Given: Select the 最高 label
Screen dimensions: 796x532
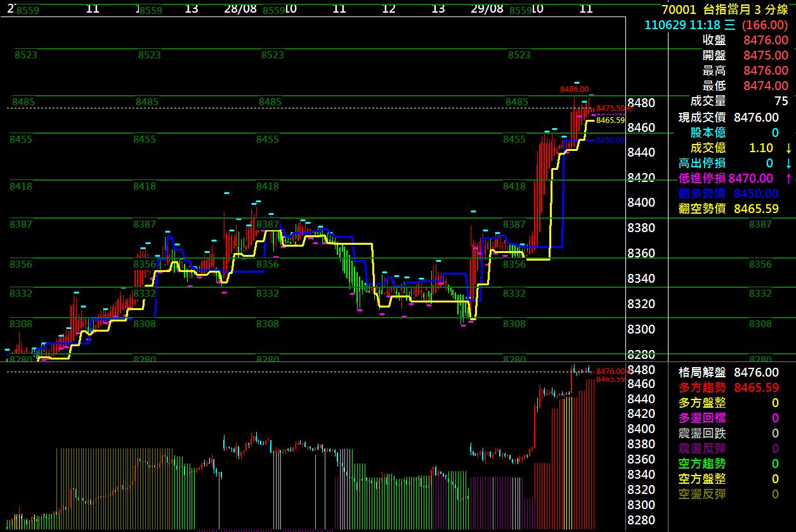Looking at the screenshot, I should coord(714,70).
